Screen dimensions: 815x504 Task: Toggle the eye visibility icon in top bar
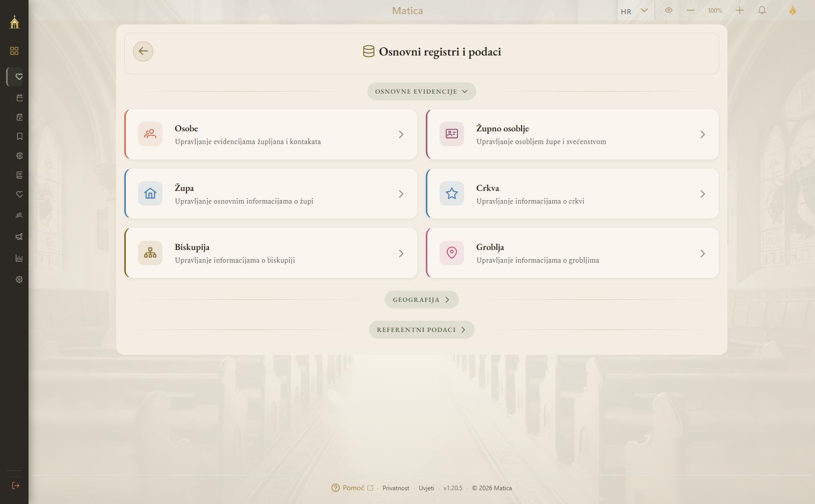669,10
